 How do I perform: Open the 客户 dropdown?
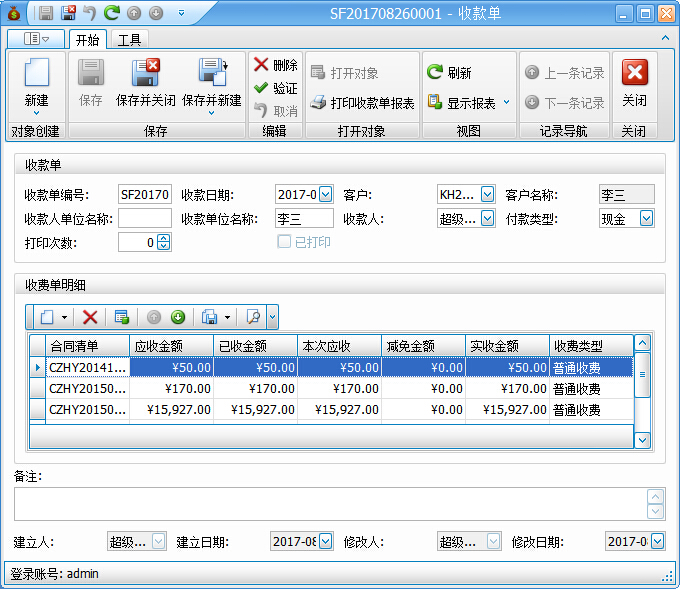point(487,194)
